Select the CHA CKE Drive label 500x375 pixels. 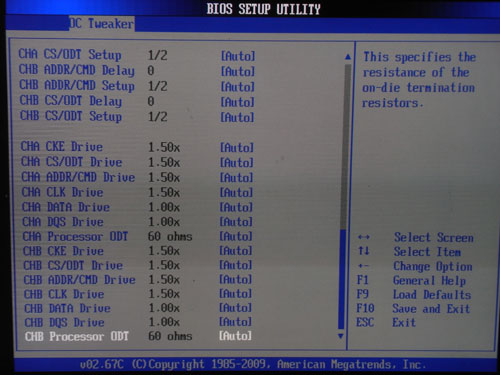click(x=62, y=147)
